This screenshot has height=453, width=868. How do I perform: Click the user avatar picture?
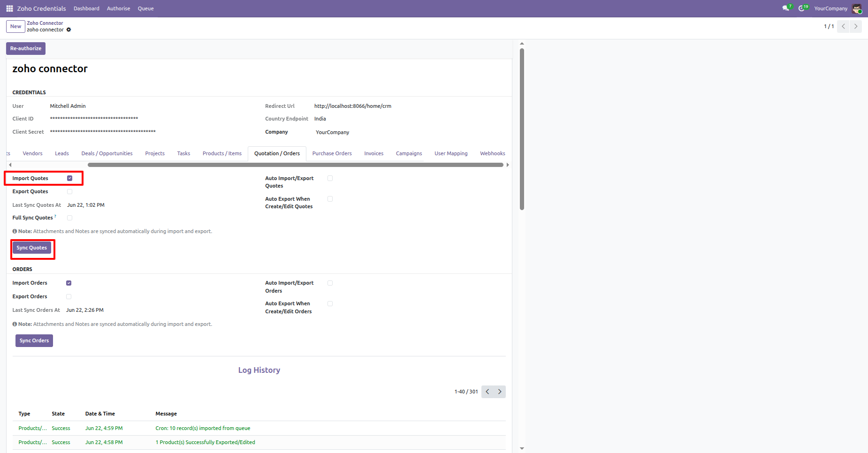click(x=857, y=8)
